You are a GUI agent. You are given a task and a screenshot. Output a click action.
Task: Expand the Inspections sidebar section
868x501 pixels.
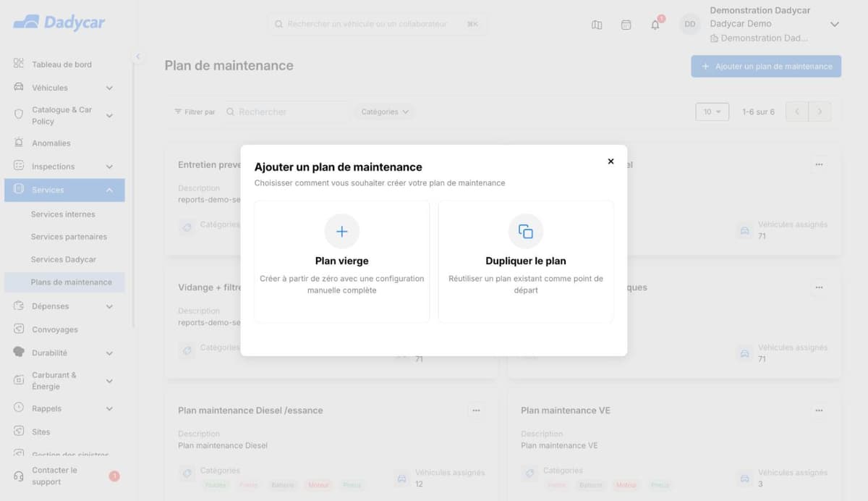point(109,167)
